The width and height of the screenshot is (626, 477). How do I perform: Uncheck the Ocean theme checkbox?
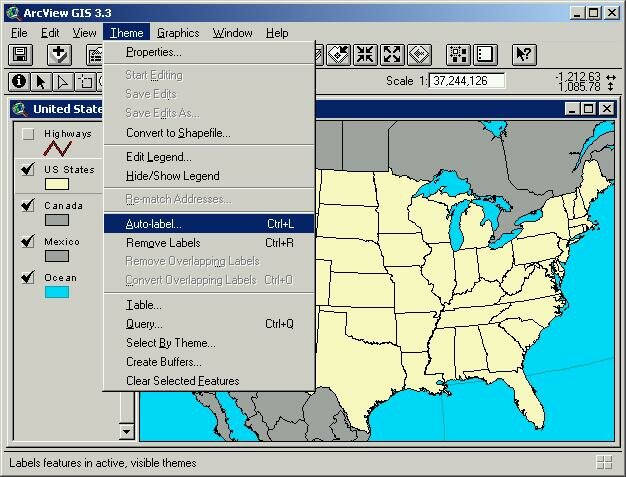28,277
